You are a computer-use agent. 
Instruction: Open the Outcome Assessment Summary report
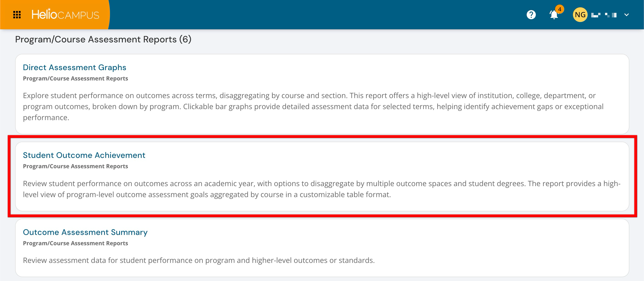tap(85, 232)
